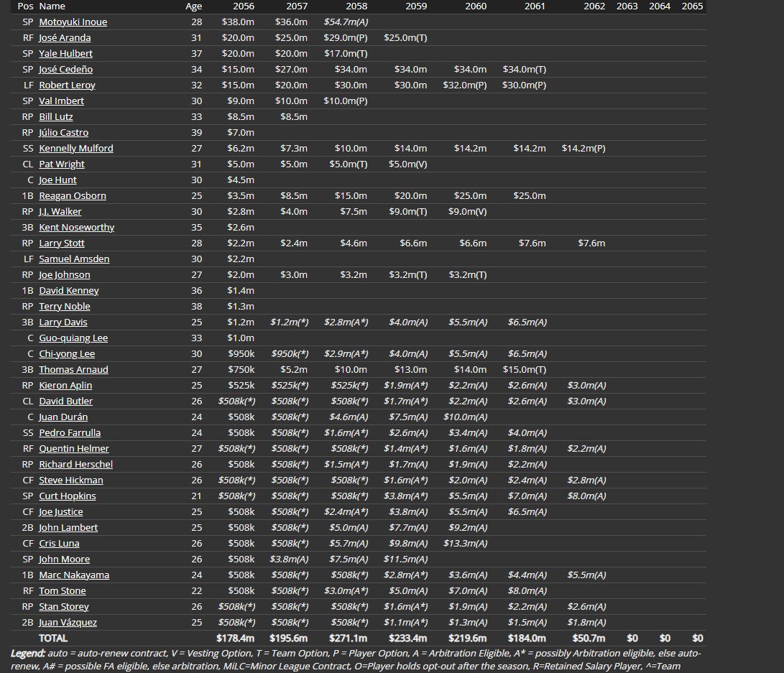Open Pat Wright's player page
Viewport: 784px width, 673px height.
pyautogui.click(x=61, y=164)
